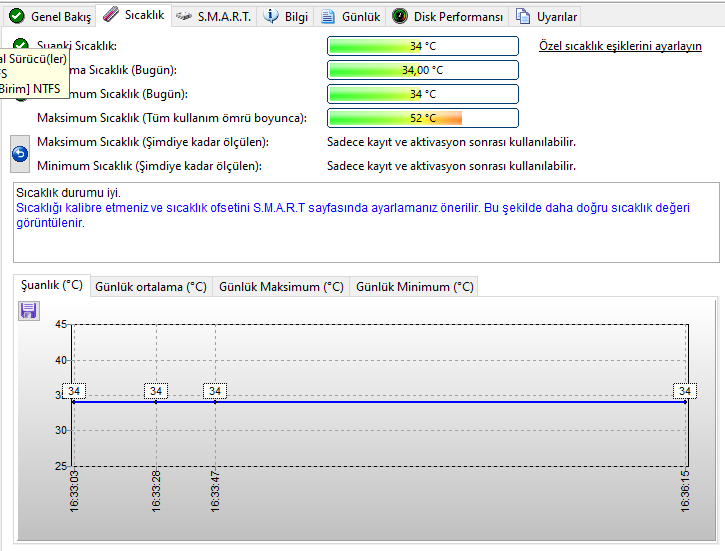The width and height of the screenshot is (725, 551).
Task: Click the Bilgi tab info icon
Action: (x=271, y=16)
